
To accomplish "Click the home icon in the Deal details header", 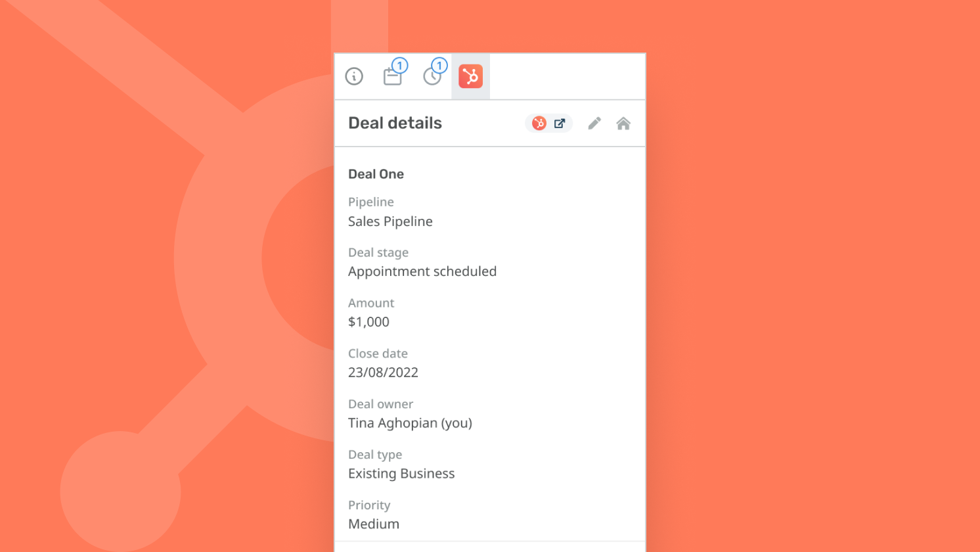I will pyautogui.click(x=623, y=123).
